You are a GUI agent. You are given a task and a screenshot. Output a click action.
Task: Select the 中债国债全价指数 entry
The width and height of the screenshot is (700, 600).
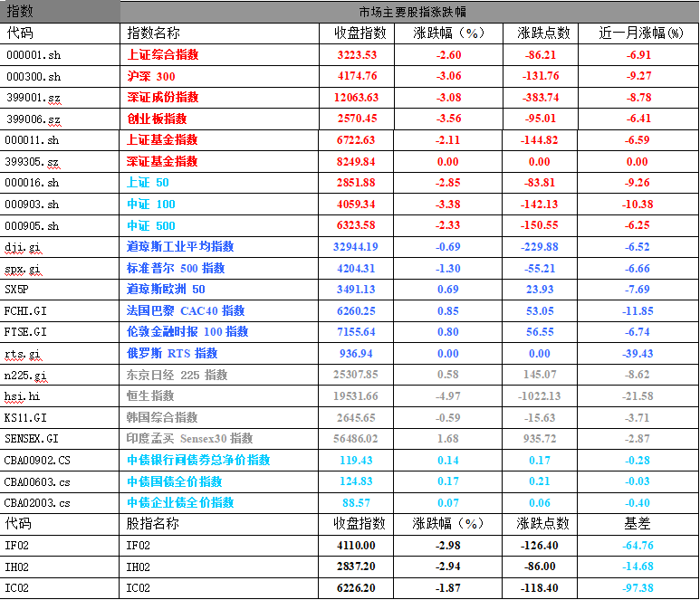pyautogui.click(x=174, y=481)
